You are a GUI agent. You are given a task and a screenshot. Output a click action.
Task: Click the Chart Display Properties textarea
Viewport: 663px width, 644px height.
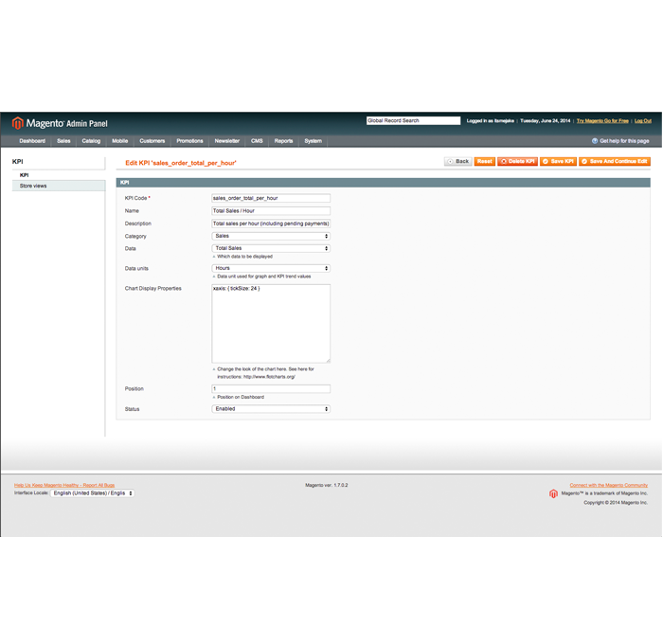tap(271, 324)
